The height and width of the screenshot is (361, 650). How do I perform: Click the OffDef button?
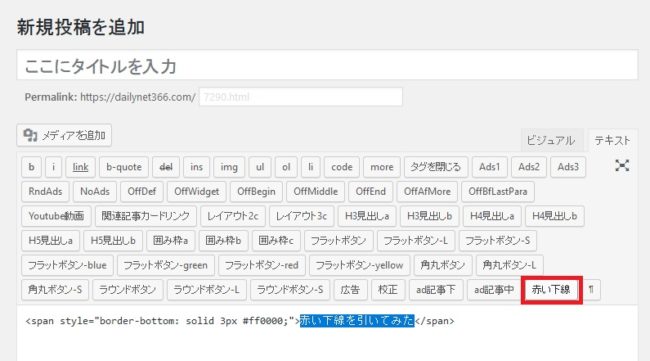pos(142,191)
